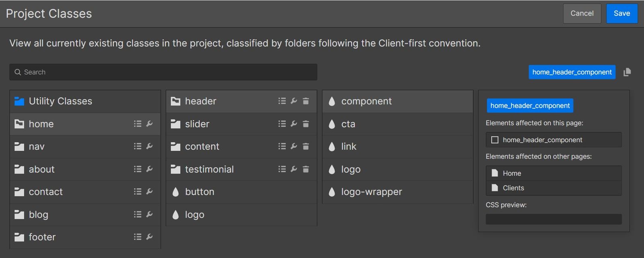Screen dimensions: 644x258
Task: Click the Save button
Action: coord(621,13)
